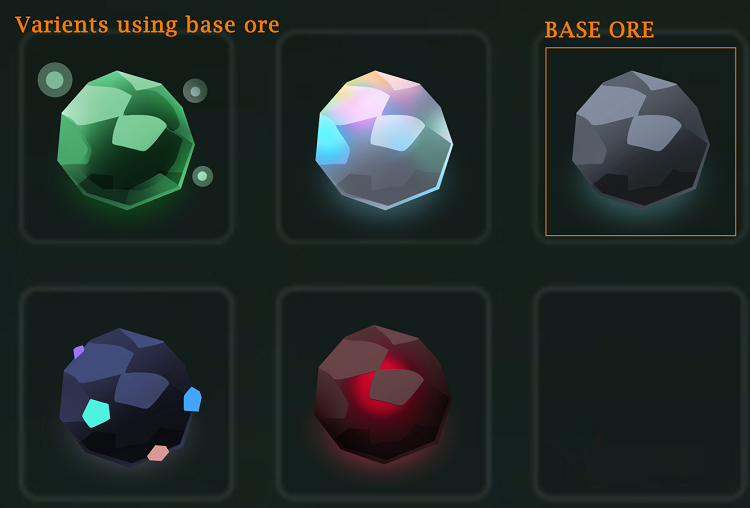Click the blue gem on the dark ore
750x508 pixels.
tap(192, 399)
